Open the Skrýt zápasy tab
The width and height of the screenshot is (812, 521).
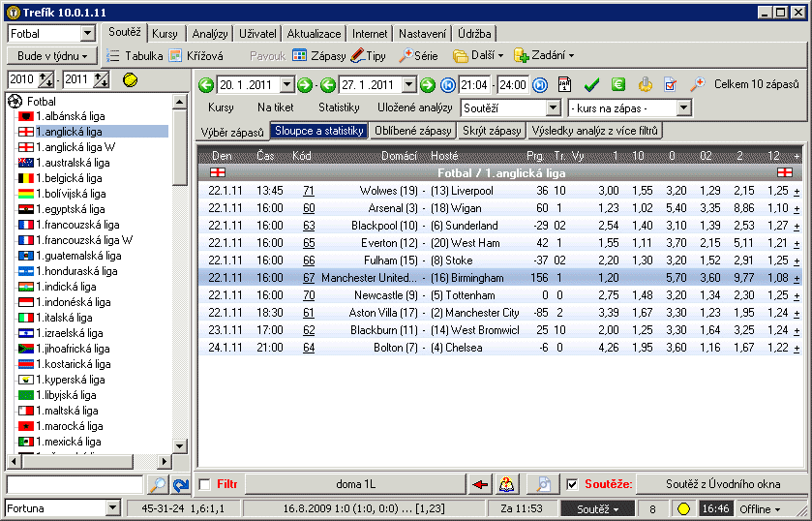492,131
